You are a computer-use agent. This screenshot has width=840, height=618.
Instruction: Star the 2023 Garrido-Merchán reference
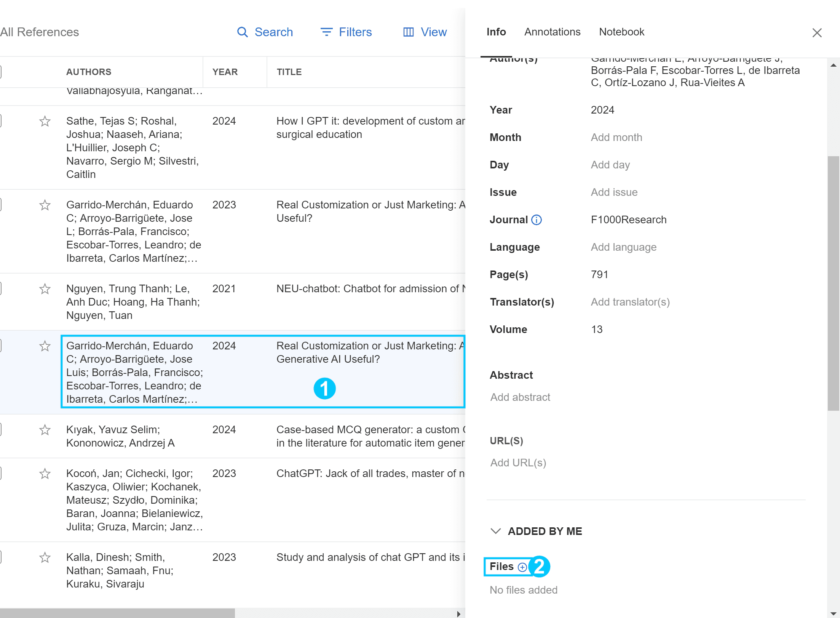click(x=45, y=205)
